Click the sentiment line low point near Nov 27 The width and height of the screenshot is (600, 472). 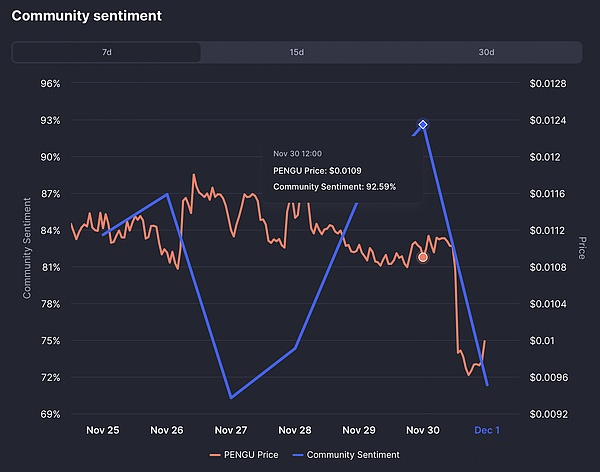coord(231,397)
